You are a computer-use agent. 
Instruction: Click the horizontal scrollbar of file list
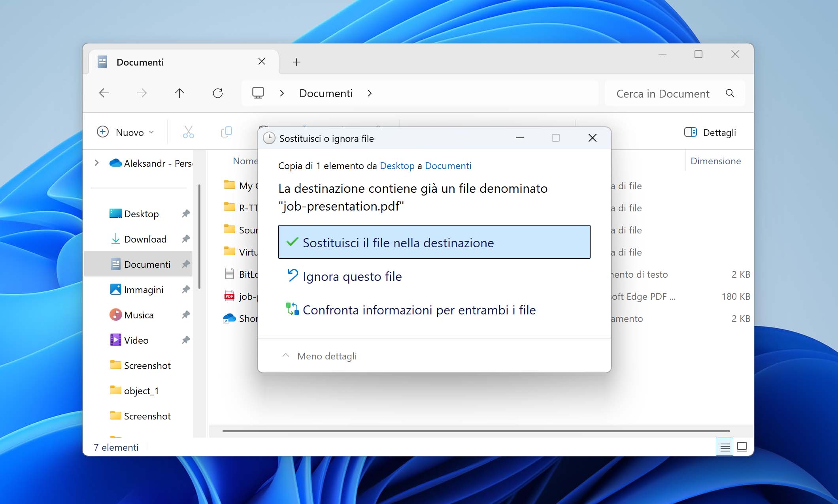476,431
